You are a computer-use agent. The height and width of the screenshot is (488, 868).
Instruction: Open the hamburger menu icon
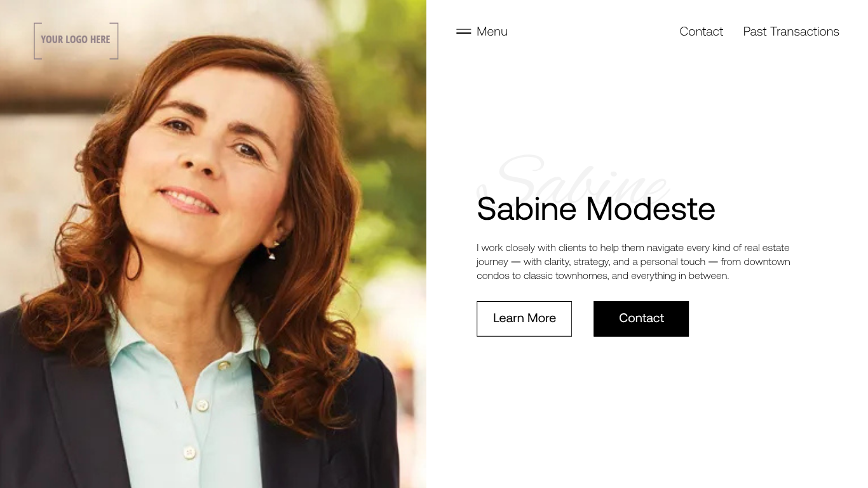(x=463, y=31)
